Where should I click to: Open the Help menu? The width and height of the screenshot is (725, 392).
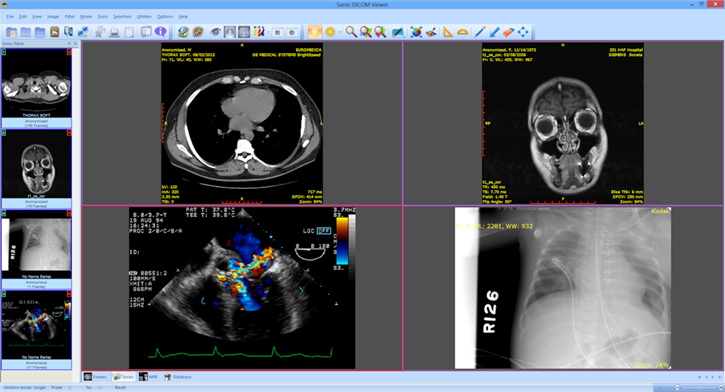[183, 17]
